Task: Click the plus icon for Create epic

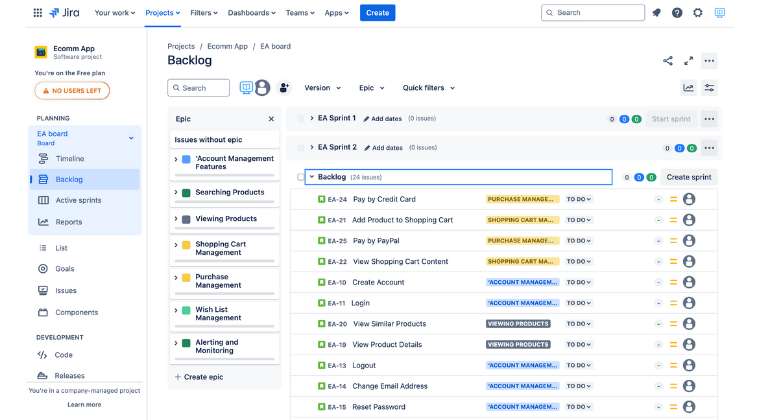Action: (x=177, y=376)
